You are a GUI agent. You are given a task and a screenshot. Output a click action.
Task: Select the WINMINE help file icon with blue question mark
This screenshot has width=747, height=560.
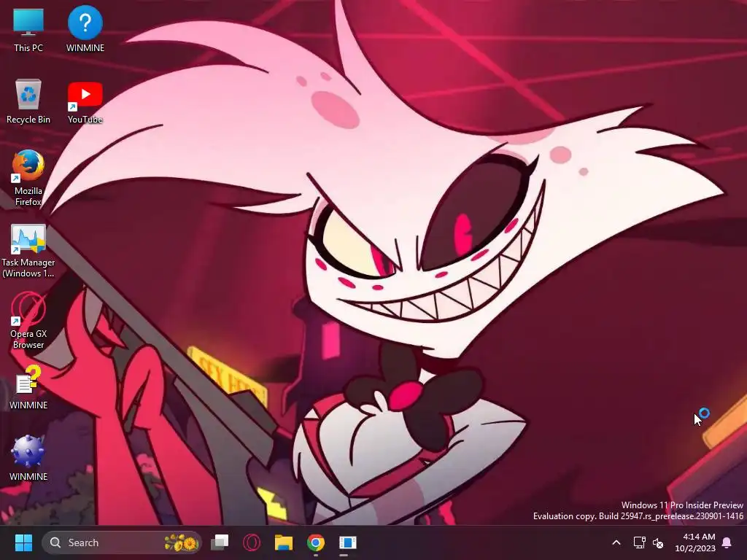coord(85,29)
